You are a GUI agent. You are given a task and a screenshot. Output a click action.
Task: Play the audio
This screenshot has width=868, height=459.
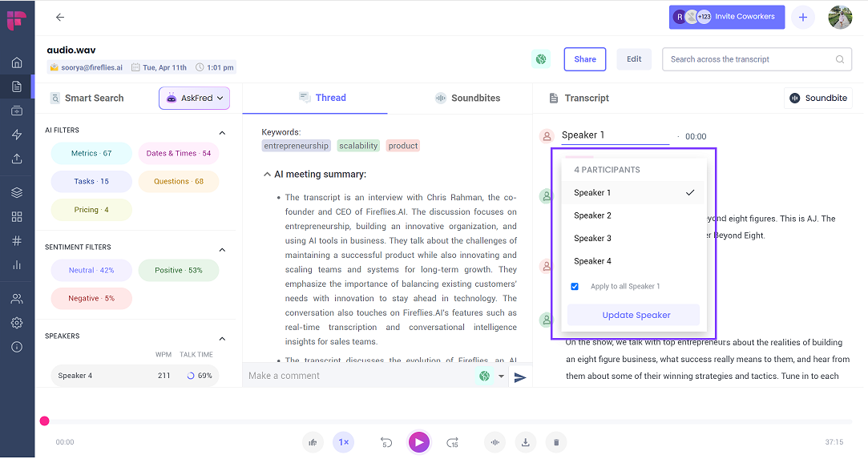(419, 442)
